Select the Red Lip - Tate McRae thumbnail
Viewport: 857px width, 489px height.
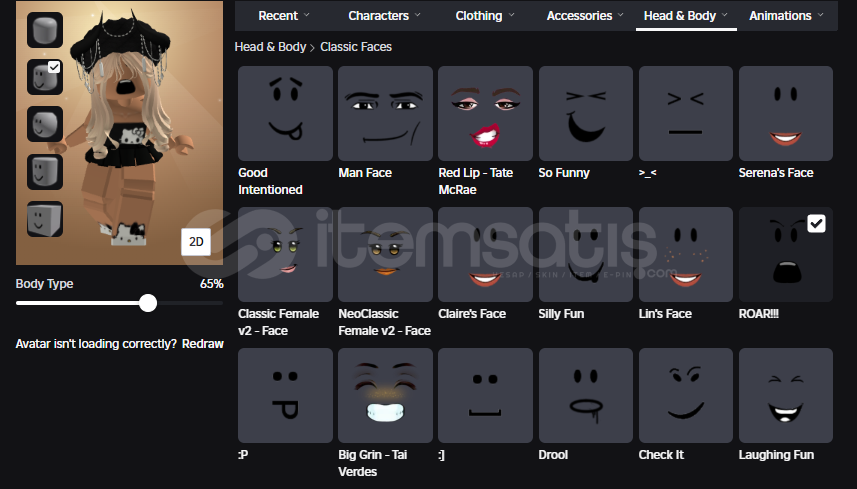[485, 113]
